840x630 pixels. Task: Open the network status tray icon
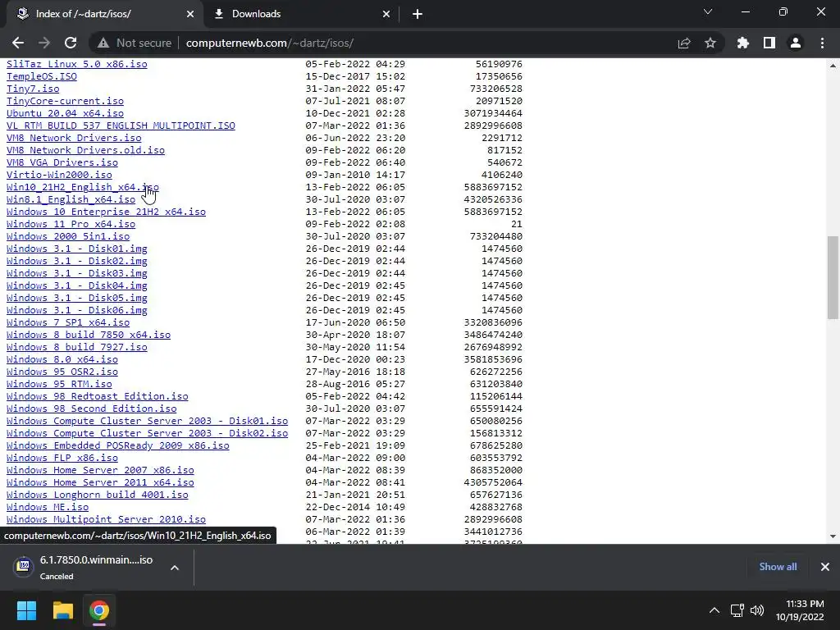click(x=737, y=610)
